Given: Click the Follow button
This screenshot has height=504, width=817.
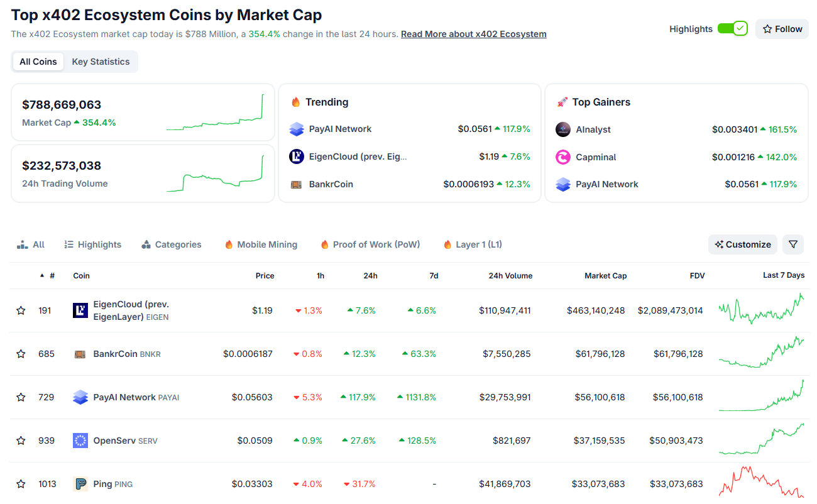Looking at the screenshot, I should [782, 28].
